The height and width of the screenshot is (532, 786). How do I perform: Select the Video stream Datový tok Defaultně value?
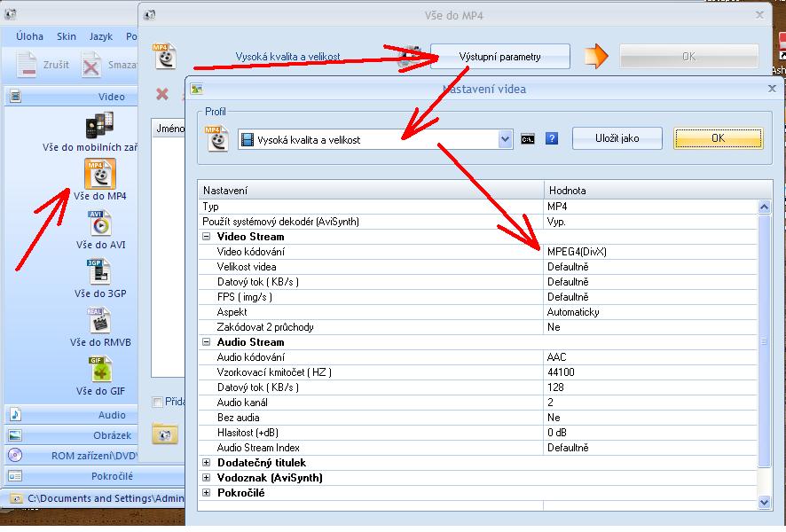pos(568,282)
